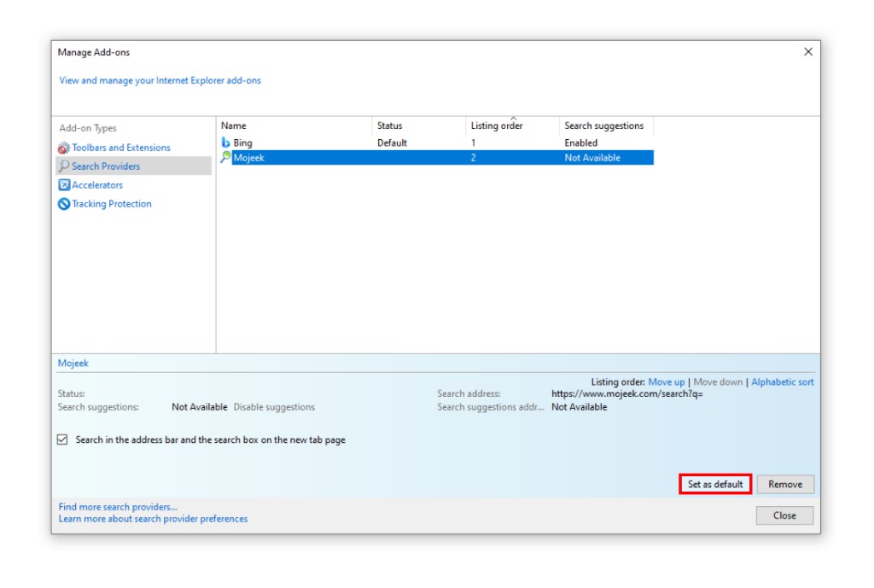Click Not Available value before Disable suggestions
Screen dimensions: 874x588
point(200,407)
